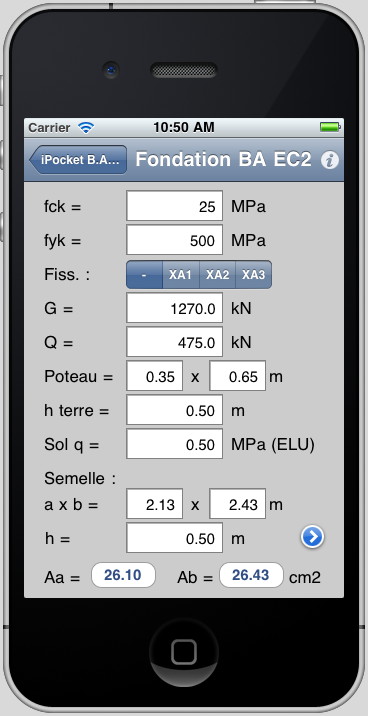368x716 pixels.
Task: Edit the Poteau 0.65 dimension field
Action: coord(237,376)
